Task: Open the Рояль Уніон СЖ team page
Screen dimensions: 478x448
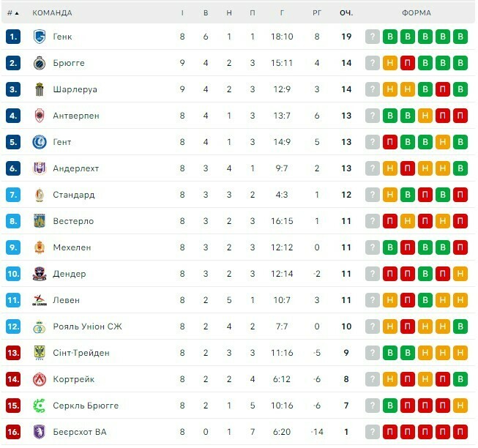Action: coord(87,326)
